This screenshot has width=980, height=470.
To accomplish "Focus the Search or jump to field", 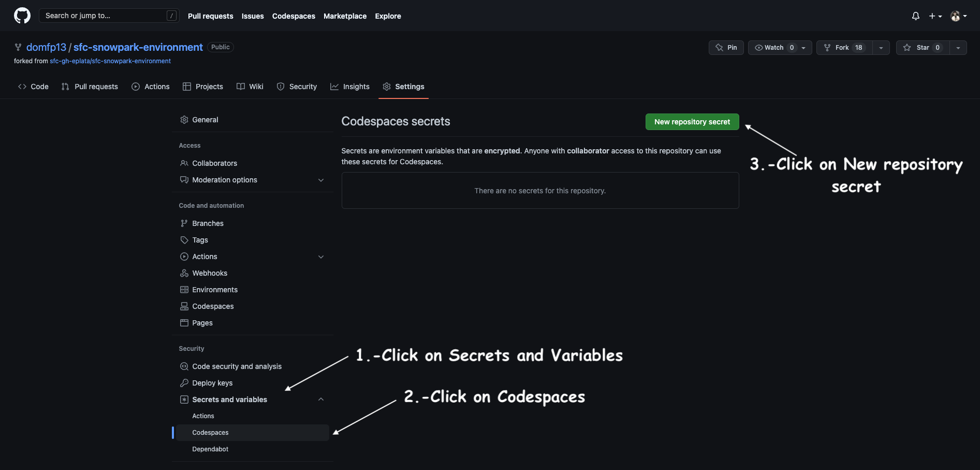I will (x=109, y=16).
